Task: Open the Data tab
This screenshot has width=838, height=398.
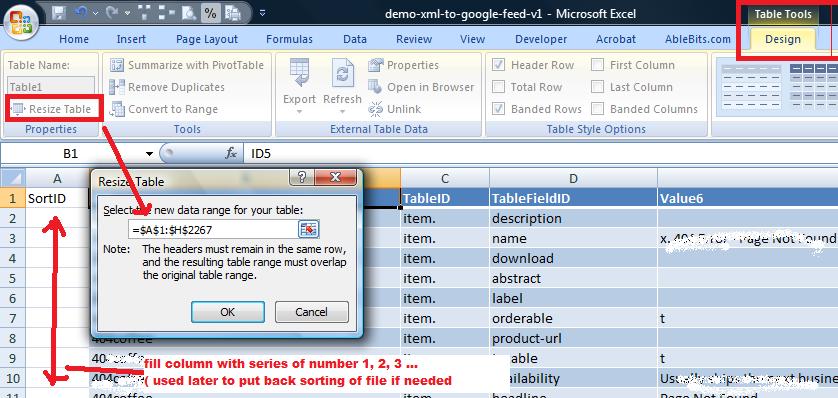Action: tap(355, 39)
